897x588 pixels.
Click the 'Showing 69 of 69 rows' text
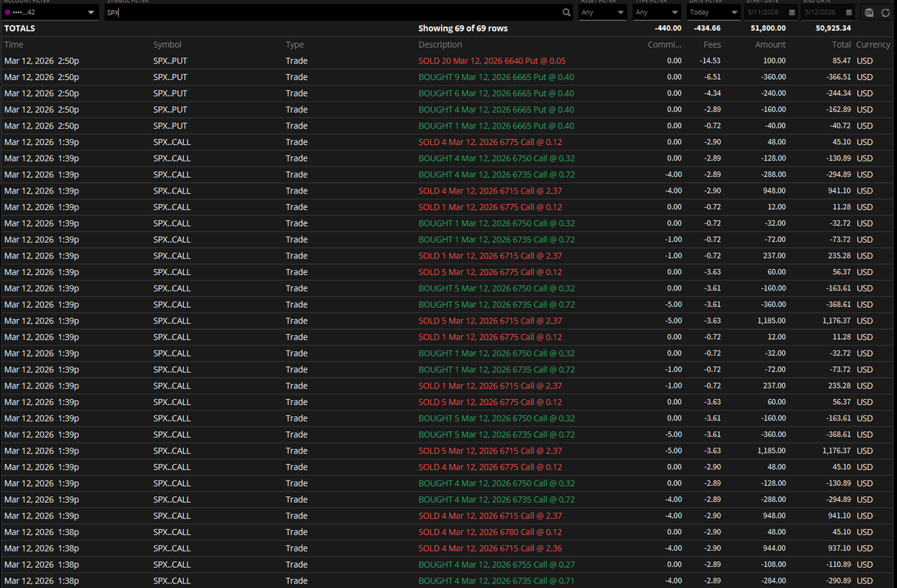click(x=463, y=28)
